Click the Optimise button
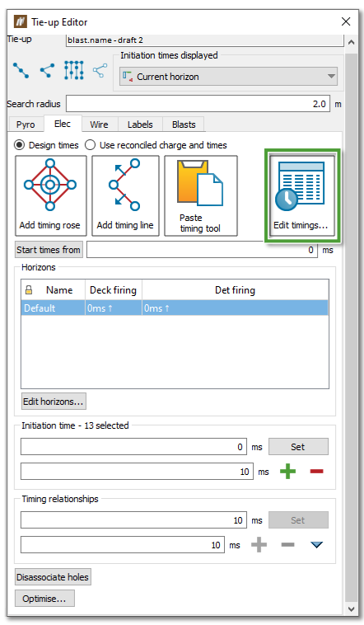This screenshot has height=625, width=364. click(44, 599)
